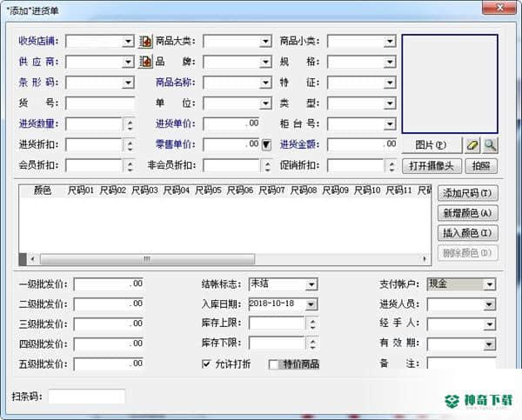This screenshot has height=420, width=522.
Task: Click the 尺码10 column header
Action: [x=367, y=190]
